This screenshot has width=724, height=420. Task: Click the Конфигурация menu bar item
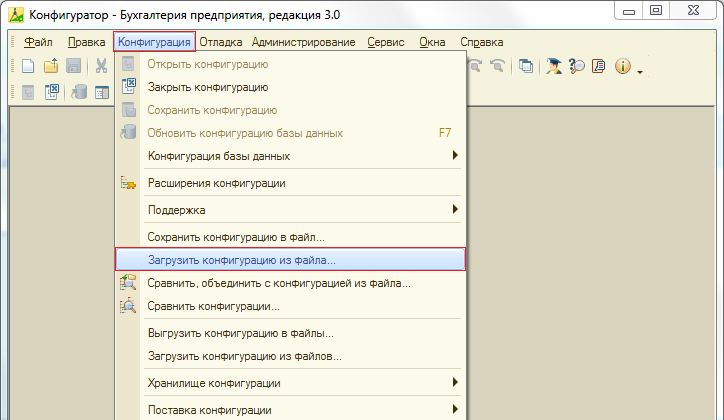click(x=154, y=42)
